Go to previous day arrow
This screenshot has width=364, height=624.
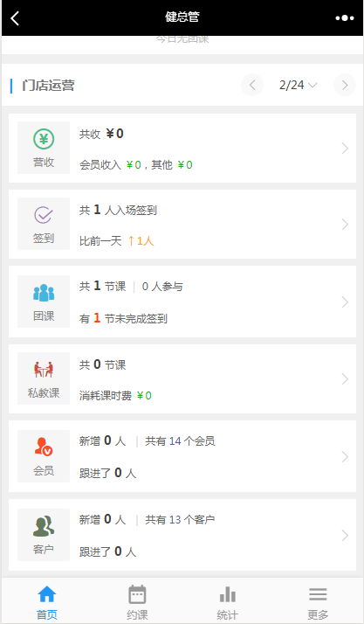252,85
